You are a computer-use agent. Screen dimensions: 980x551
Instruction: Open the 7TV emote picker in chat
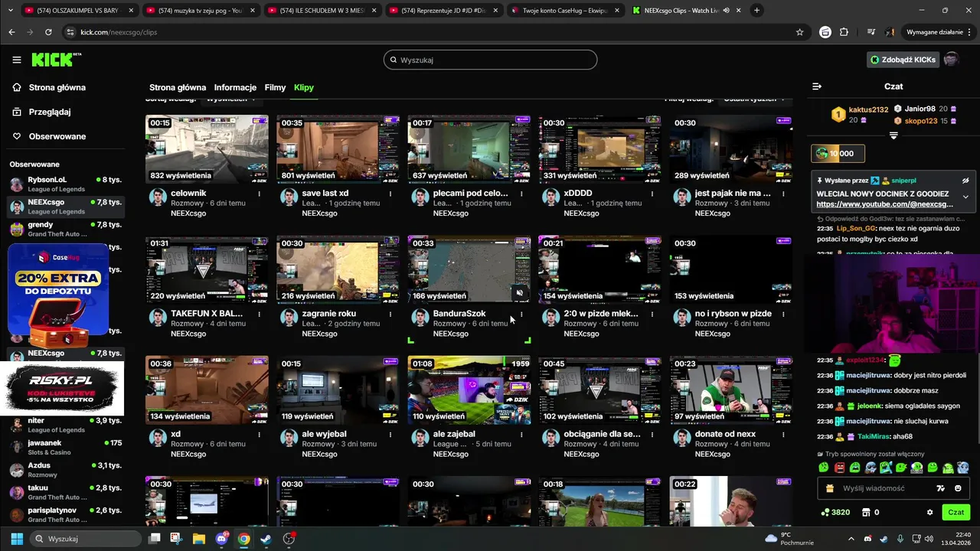[x=941, y=488]
